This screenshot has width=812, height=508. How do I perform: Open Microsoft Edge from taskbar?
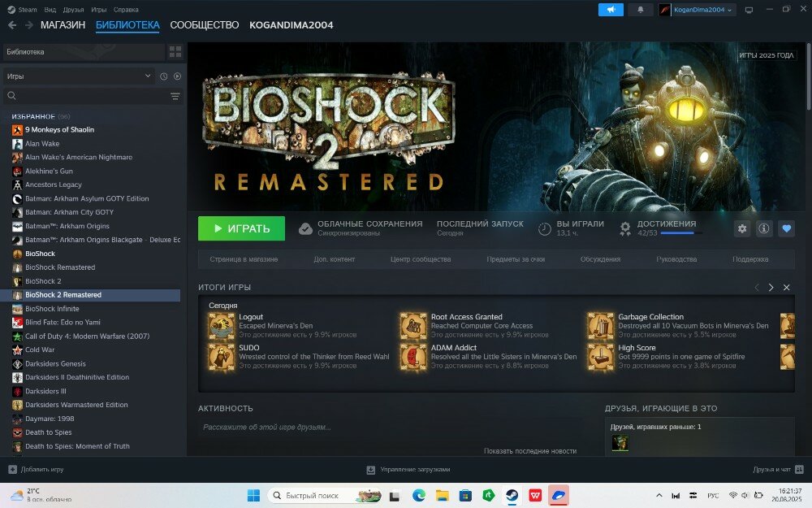coord(418,496)
